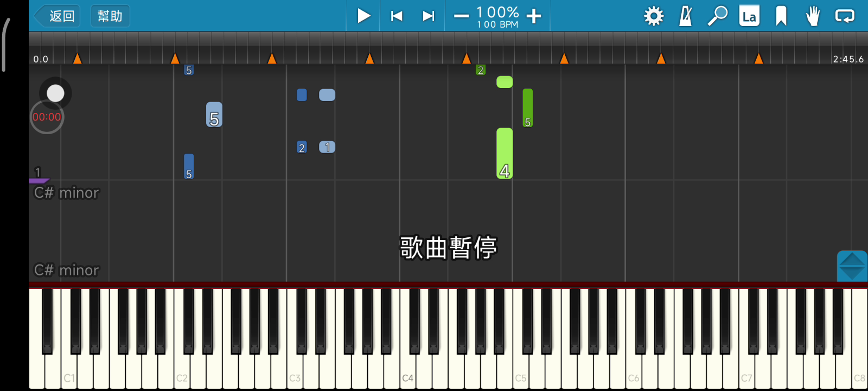Toggle the La note labels icon
Image resolution: width=868 pixels, height=391 pixels.
pyautogui.click(x=749, y=16)
